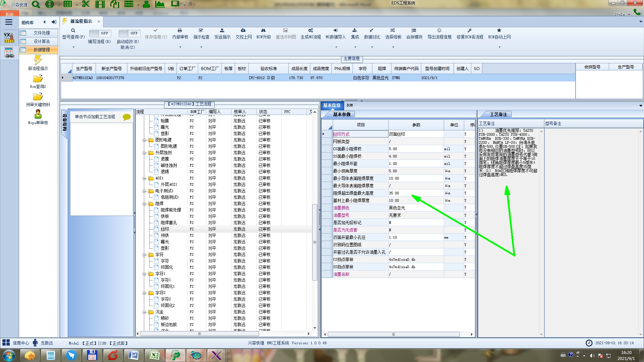
Task: Open 数据对比 compare tool
Action: (372, 31)
